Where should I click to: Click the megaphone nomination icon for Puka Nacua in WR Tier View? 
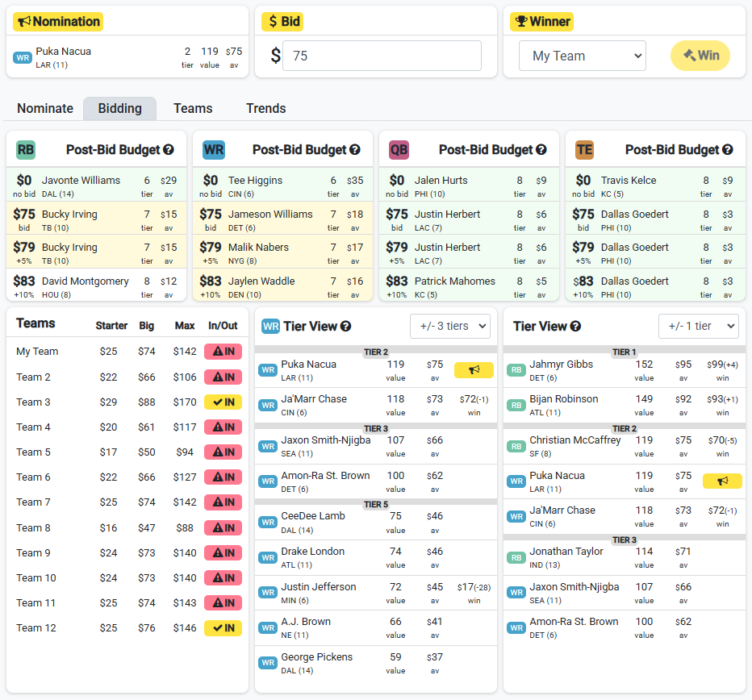point(474,369)
